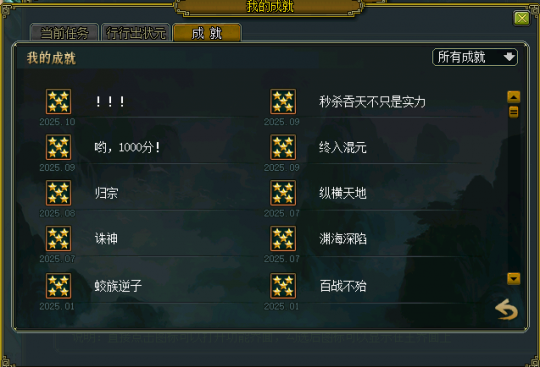Select the 百战不殆 achievement star badge
Viewport: 540px width, 367px height.
283,286
